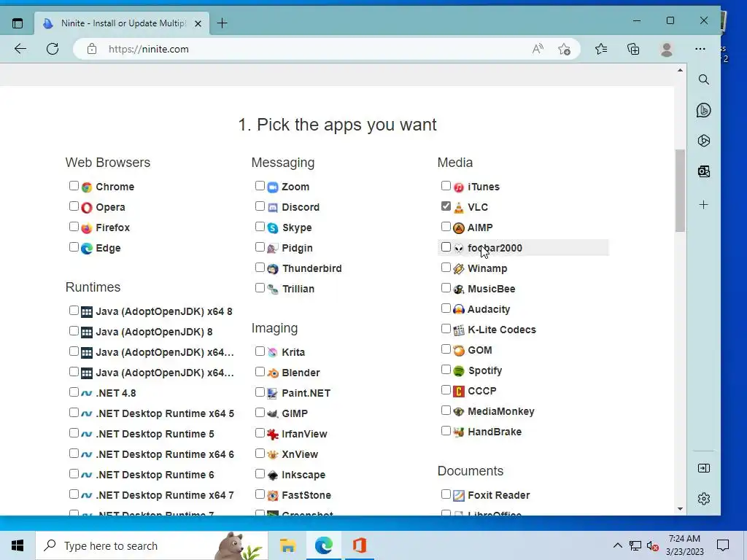Click the MediaMonkey label
Screen dimensions: 747x560
(x=501, y=411)
